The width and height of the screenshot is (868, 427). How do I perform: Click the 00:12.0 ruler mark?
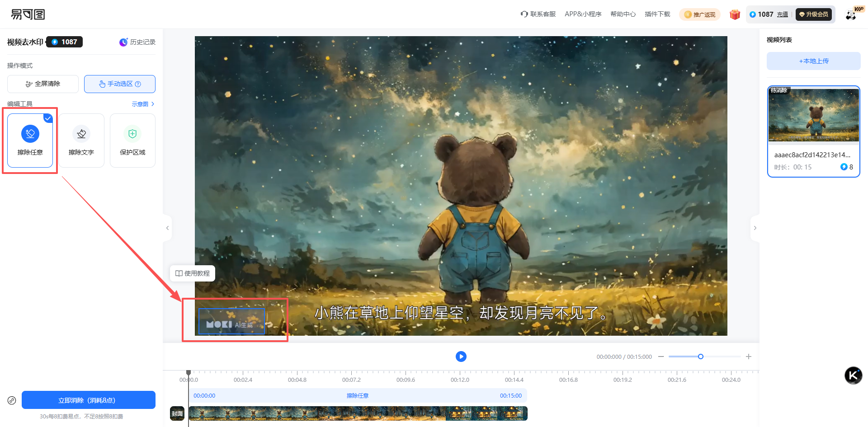(460, 380)
